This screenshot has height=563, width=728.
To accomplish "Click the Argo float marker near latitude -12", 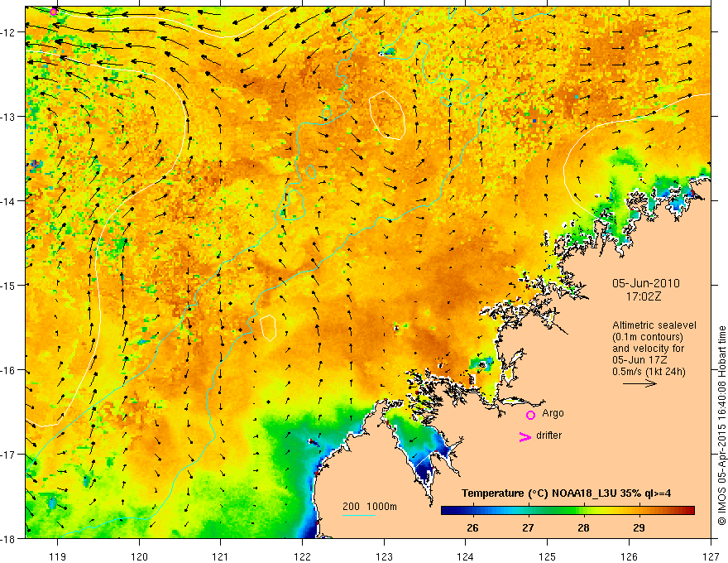I will click(x=54, y=12).
